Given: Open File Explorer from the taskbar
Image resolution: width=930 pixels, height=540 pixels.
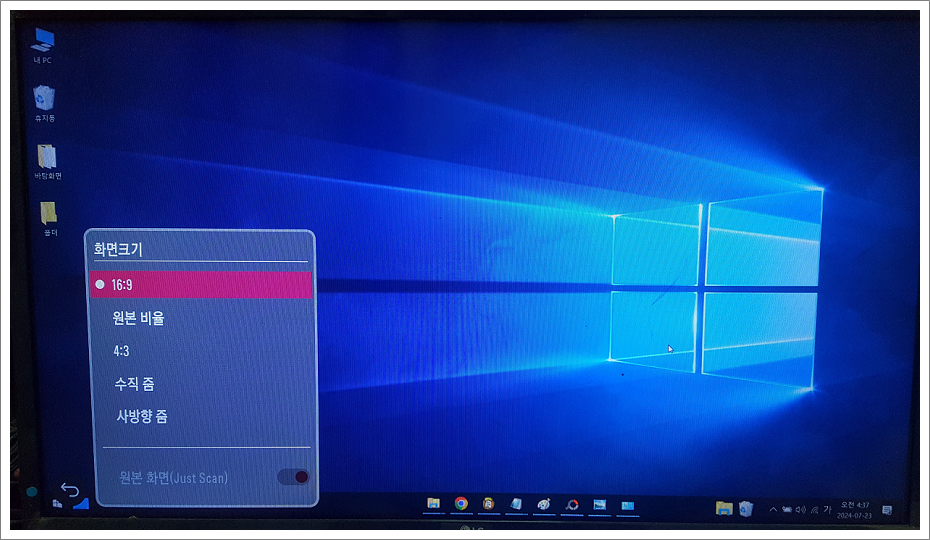Looking at the screenshot, I should tap(434, 504).
